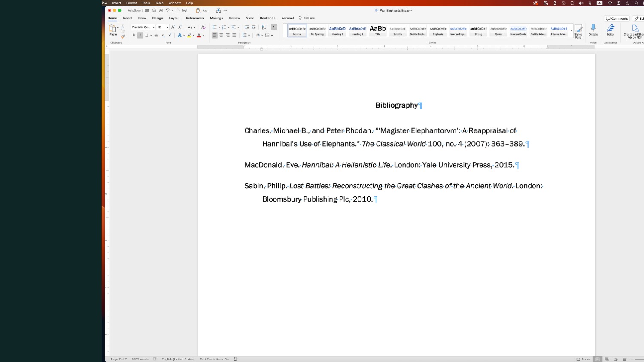
Task: Click the word count in status bar
Action: [x=140, y=359]
